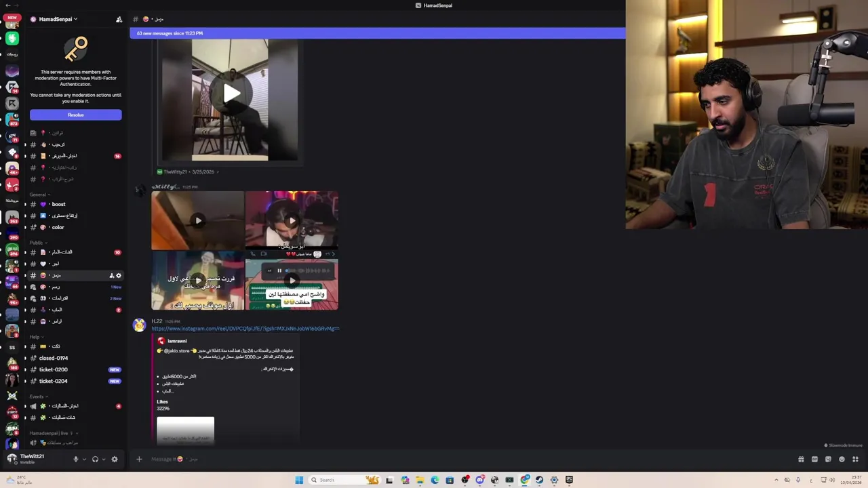The height and width of the screenshot is (488, 868).
Task: Open the boost channel
Action: click(x=75, y=204)
